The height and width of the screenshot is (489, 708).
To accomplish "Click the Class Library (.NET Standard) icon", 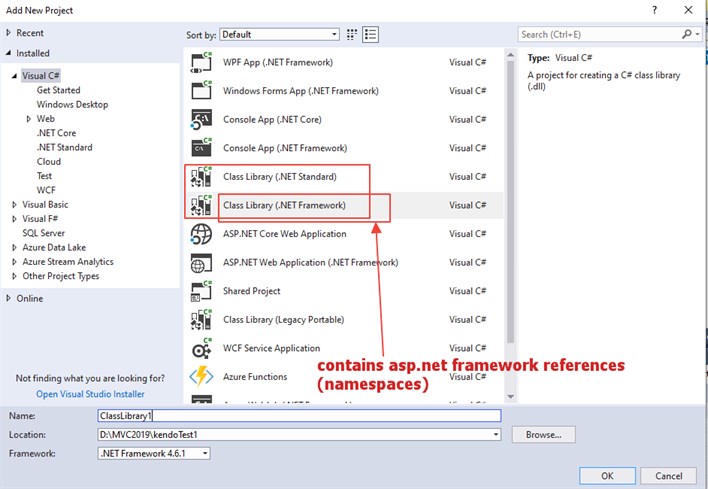I will [x=201, y=177].
